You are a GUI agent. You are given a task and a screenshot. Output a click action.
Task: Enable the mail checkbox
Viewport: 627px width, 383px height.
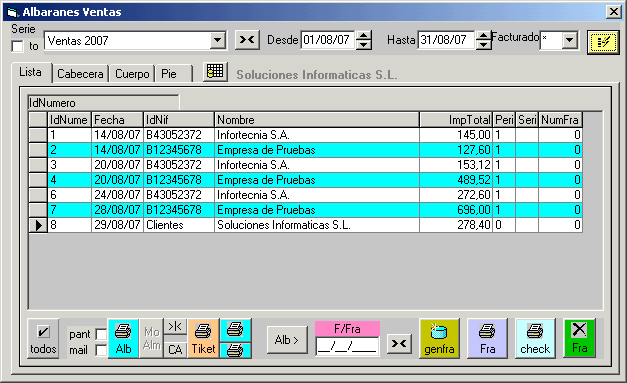(x=101, y=350)
